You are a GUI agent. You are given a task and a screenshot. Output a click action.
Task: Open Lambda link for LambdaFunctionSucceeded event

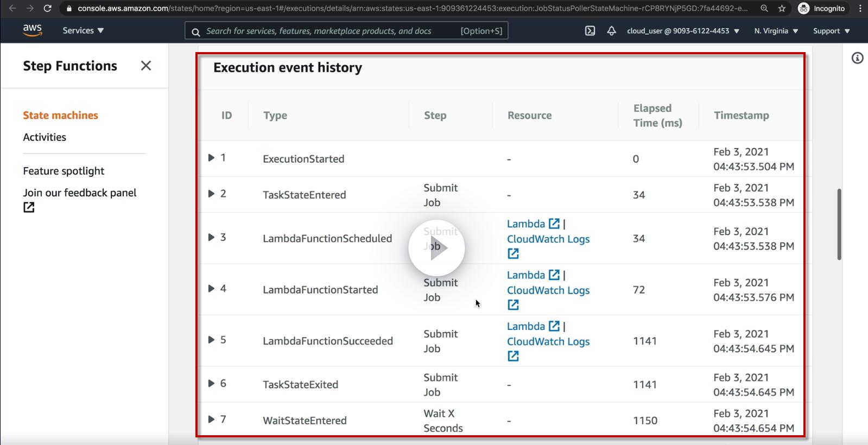coord(526,326)
